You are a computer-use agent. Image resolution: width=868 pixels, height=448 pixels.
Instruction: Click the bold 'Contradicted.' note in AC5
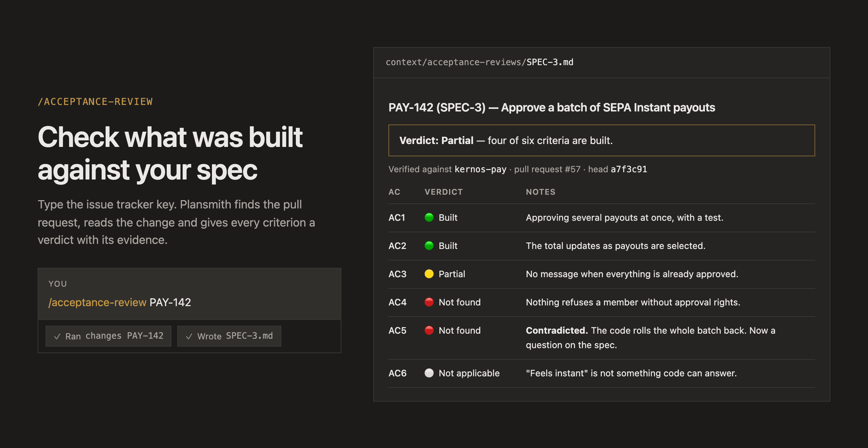(x=557, y=331)
